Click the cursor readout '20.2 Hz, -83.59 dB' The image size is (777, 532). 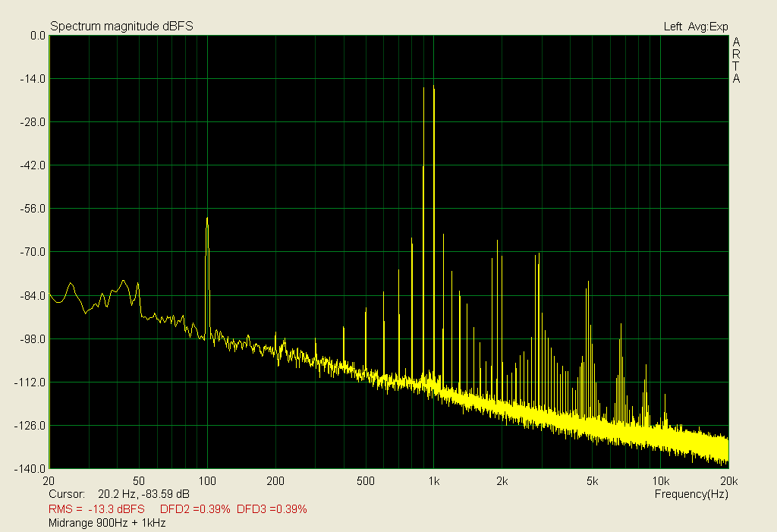(x=143, y=494)
